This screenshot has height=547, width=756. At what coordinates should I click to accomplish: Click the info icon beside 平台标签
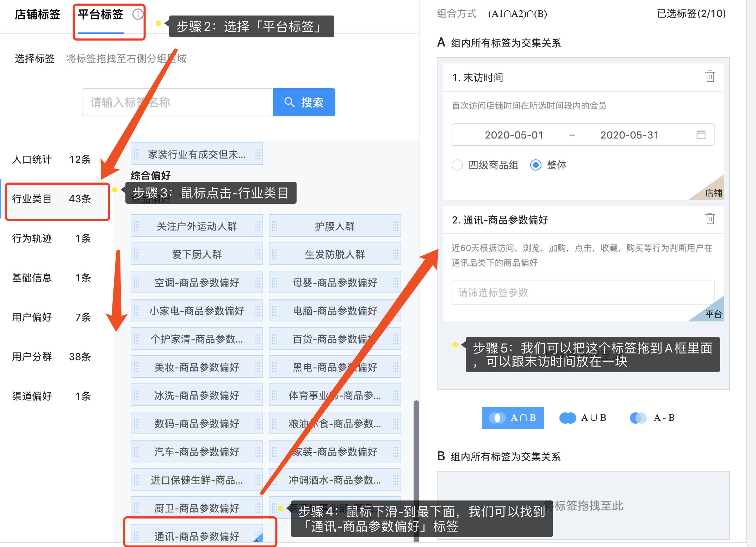[138, 14]
